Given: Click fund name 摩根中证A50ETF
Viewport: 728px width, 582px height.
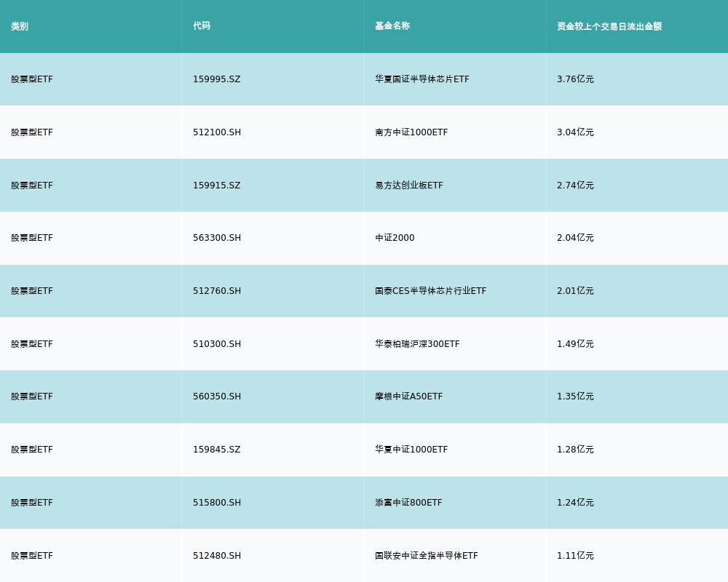Looking at the screenshot, I should pyautogui.click(x=408, y=396).
